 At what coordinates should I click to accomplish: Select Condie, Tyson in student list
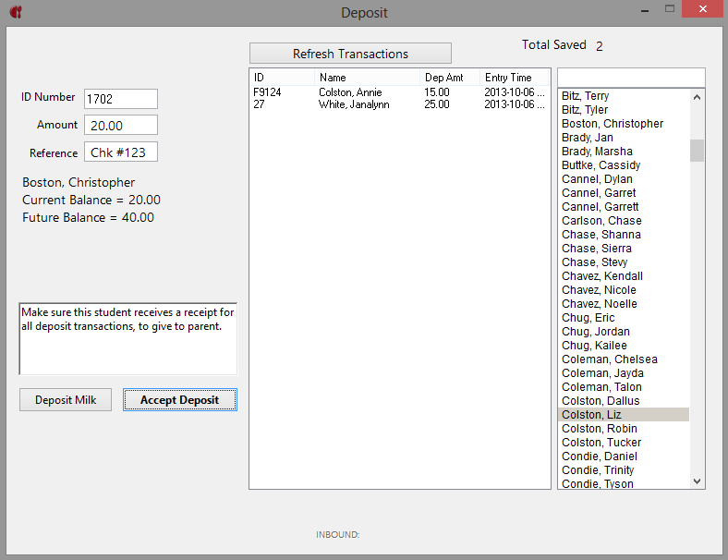623,483
